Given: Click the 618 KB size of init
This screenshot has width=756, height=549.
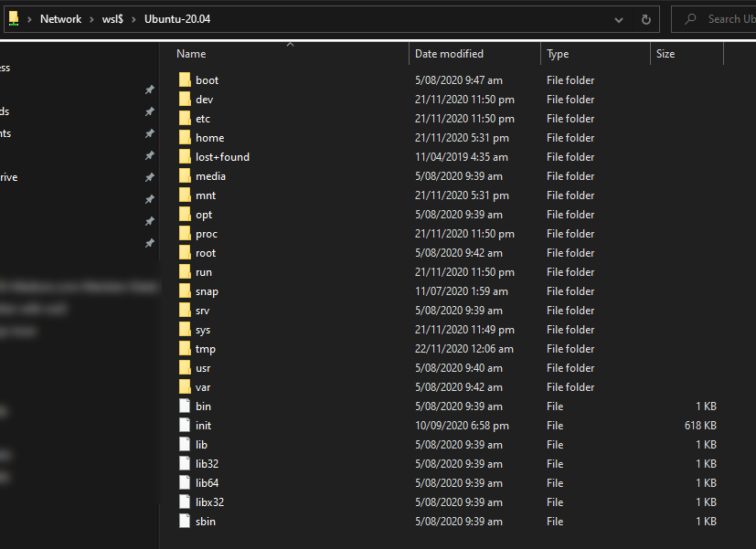Looking at the screenshot, I should [700, 426].
